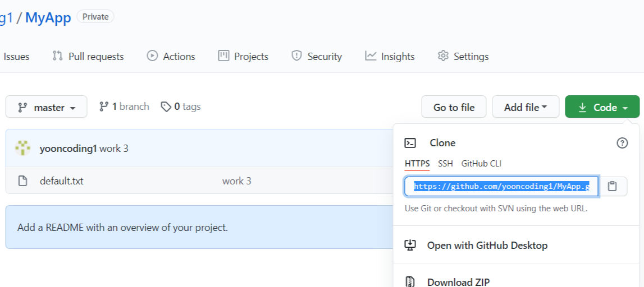Click the Actions play icon
The image size is (644, 287).
[152, 55]
